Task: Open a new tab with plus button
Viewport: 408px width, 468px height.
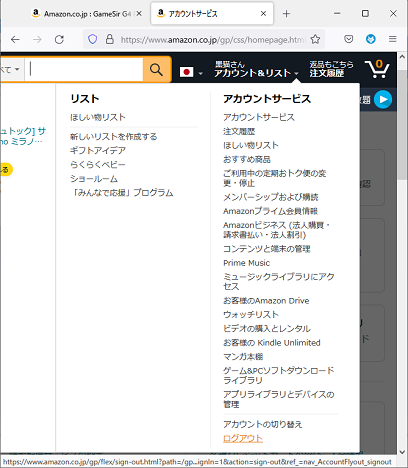Action: [286, 14]
